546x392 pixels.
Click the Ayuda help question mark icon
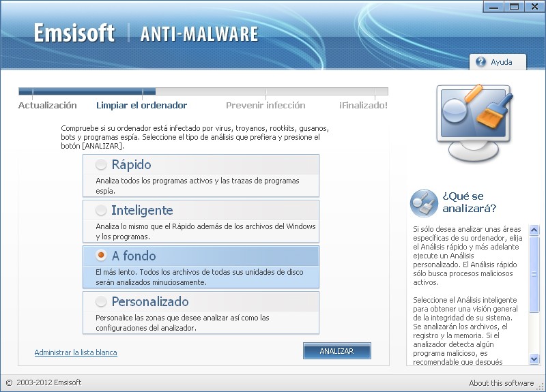click(x=480, y=62)
